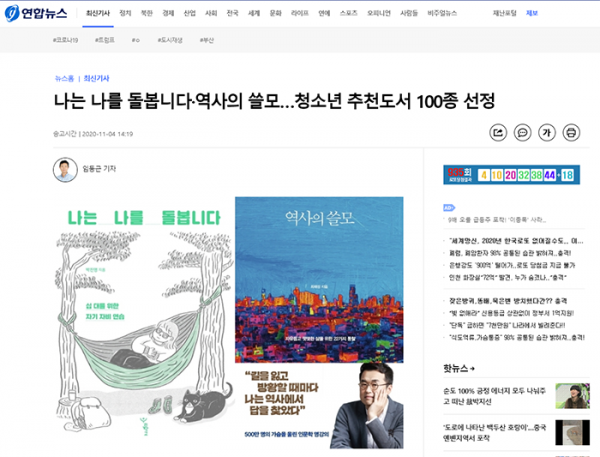Click the 뉴스홈 breadcrumb link

[65, 78]
